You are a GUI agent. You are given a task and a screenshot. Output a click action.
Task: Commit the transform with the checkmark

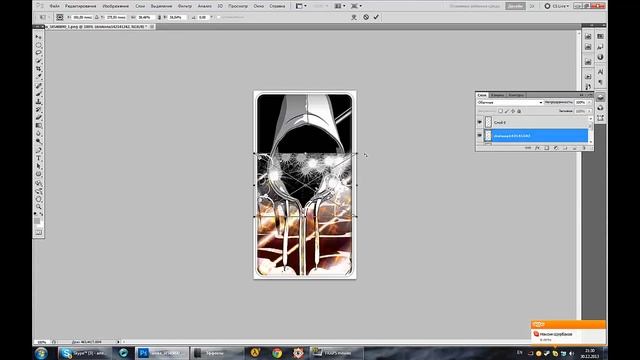click(376, 17)
